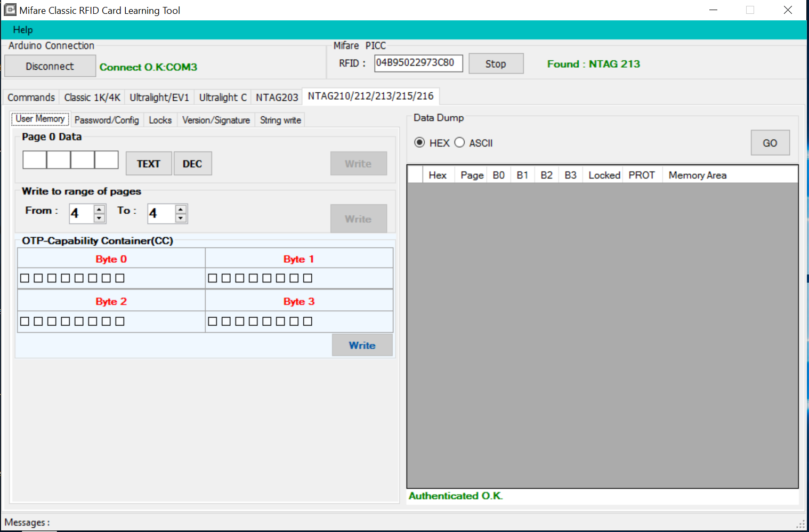
Task: Click the app icon in title bar
Action: click(10, 10)
